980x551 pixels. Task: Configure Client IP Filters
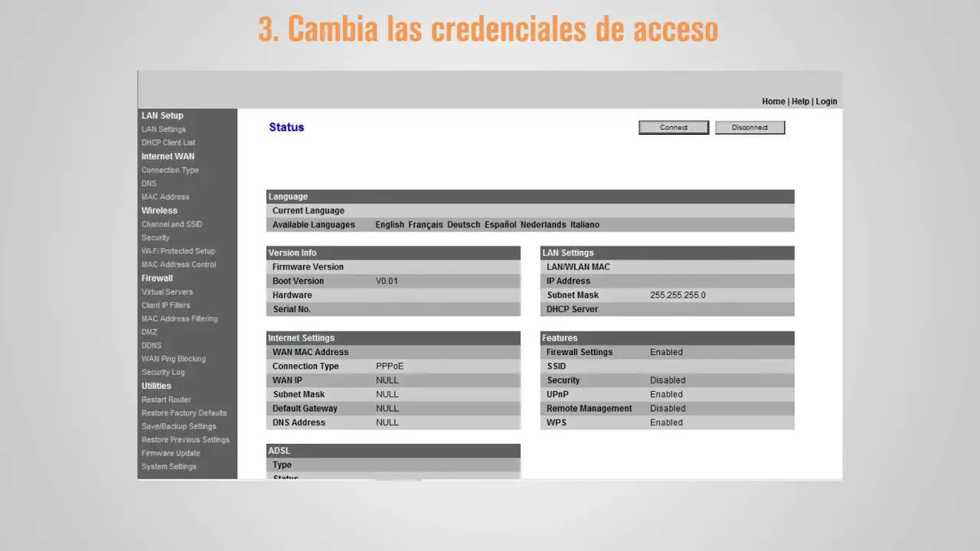pyautogui.click(x=165, y=305)
